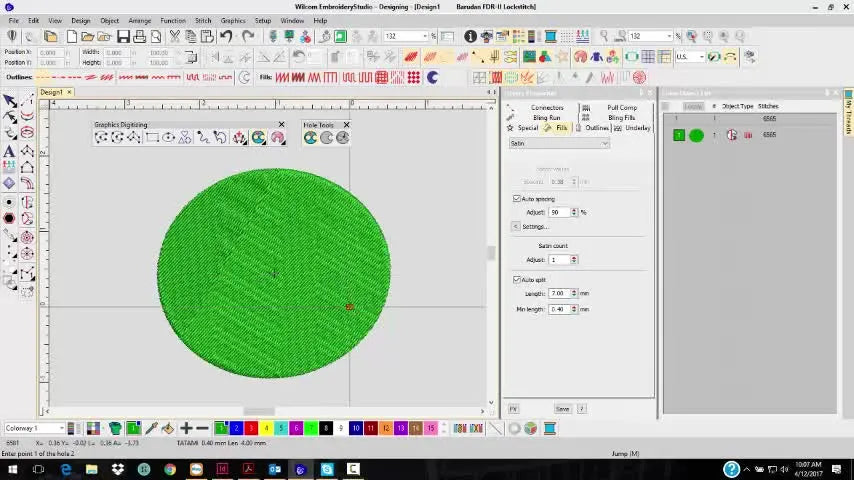
Task: Click the Print icon in toolbar
Action: [139, 37]
